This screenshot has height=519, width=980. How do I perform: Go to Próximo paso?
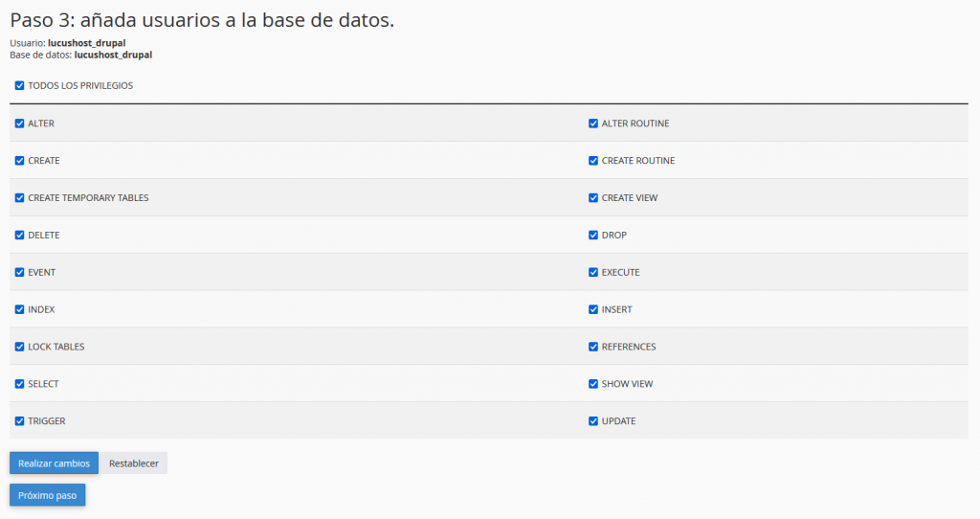click(x=47, y=495)
